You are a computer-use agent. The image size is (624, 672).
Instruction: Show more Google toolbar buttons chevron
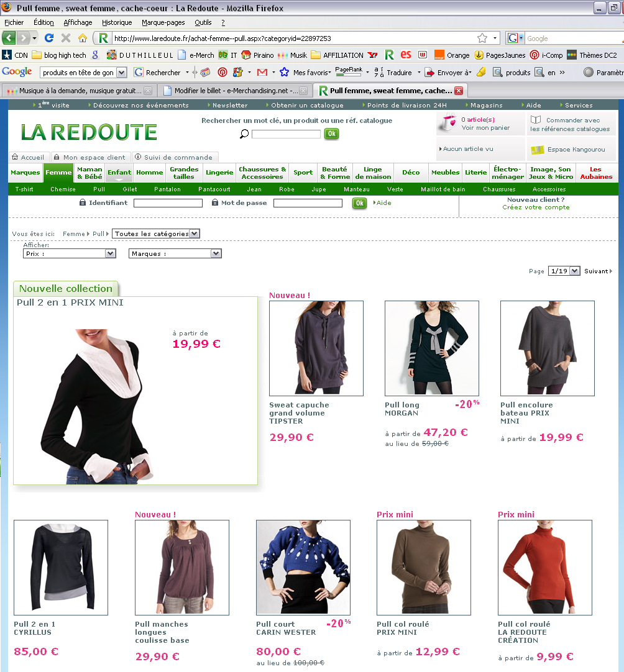pyautogui.click(x=562, y=73)
